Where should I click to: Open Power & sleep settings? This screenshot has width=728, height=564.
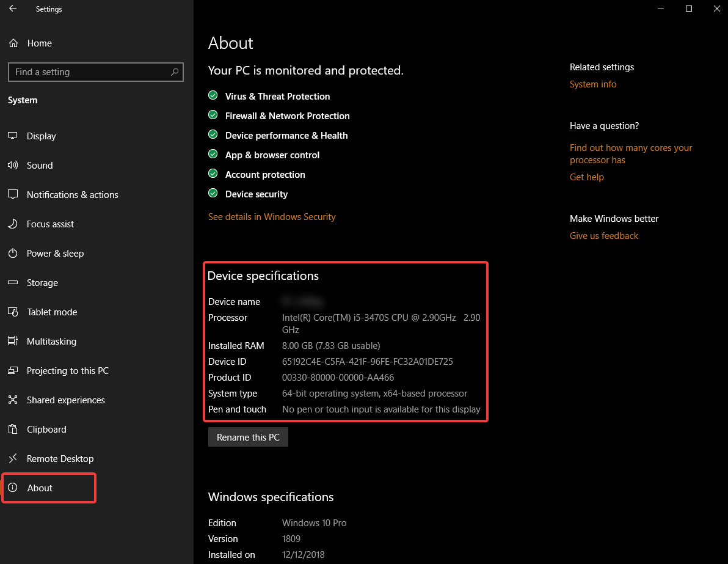(55, 253)
